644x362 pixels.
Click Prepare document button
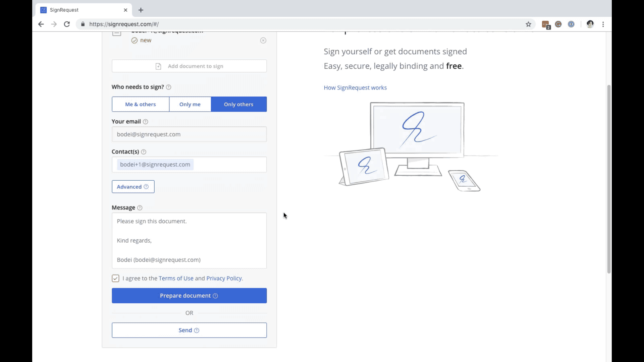tap(189, 296)
